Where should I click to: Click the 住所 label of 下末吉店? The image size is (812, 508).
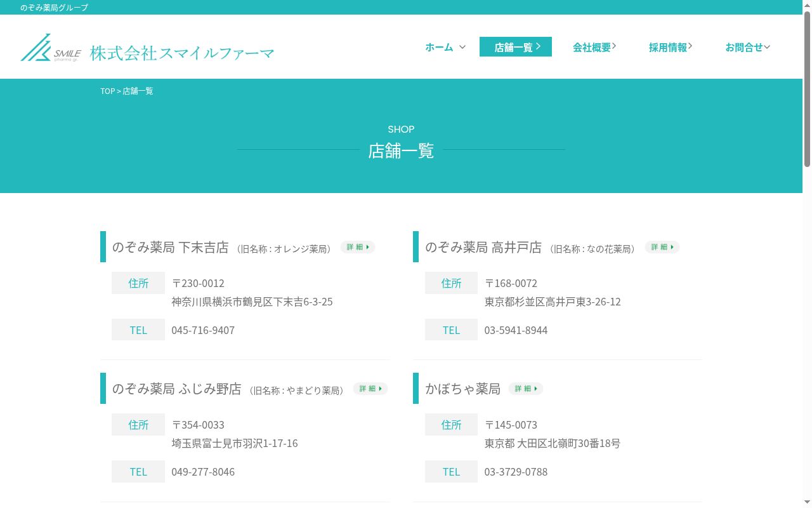tap(138, 283)
